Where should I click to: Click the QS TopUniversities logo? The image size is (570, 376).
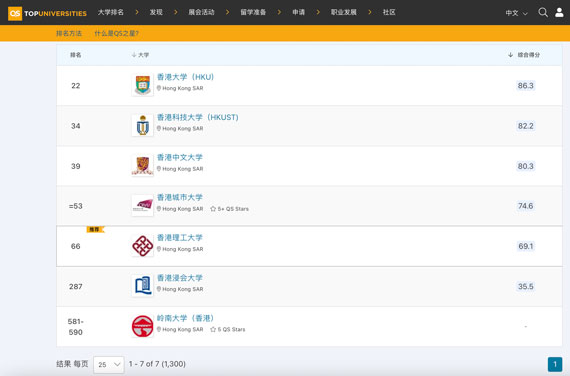click(47, 13)
